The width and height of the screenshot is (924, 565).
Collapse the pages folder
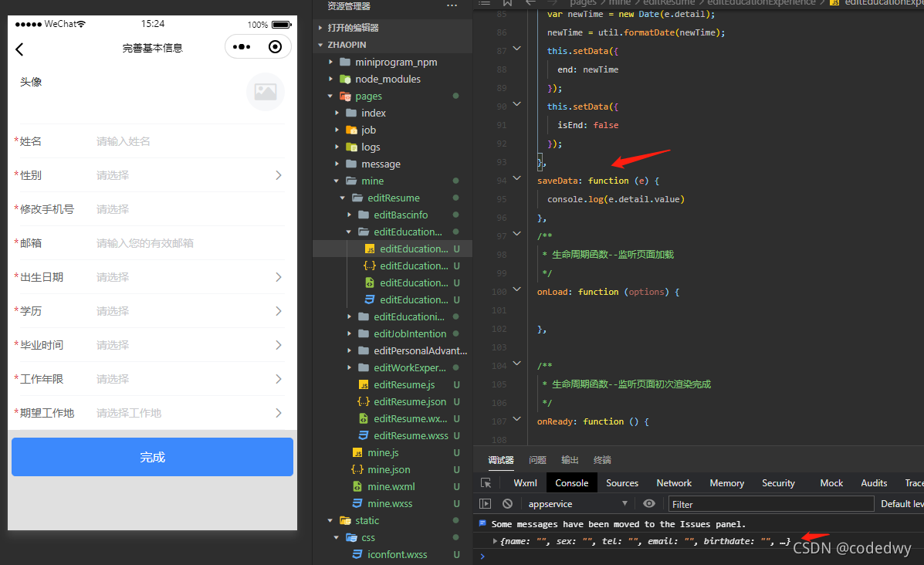coord(392,96)
